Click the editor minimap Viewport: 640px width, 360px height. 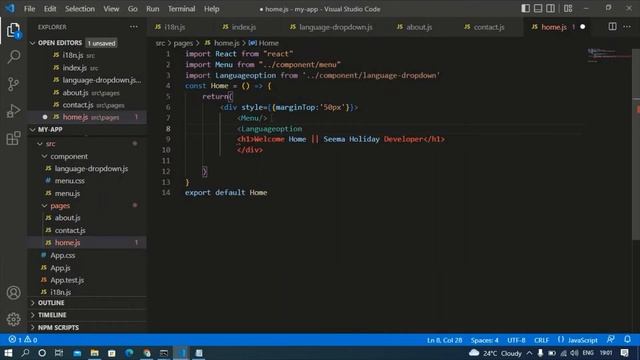coord(608,55)
